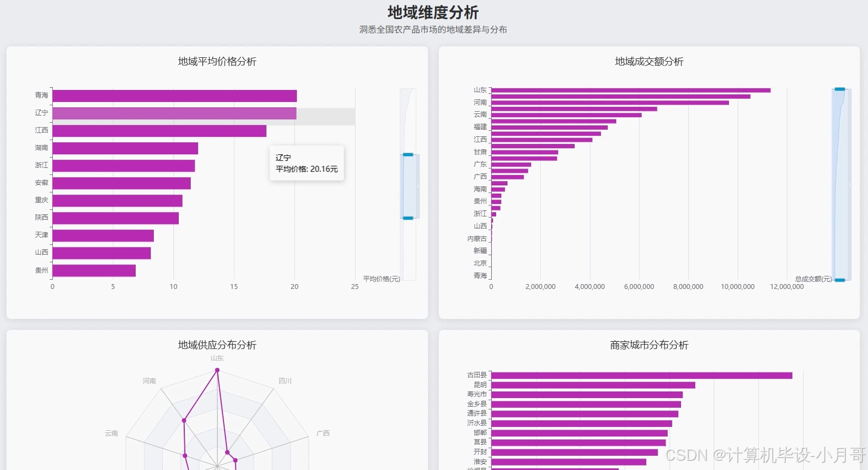Select the 湖南 bar in average price chart
The height and width of the screenshot is (470, 868).
click(125, 148)
